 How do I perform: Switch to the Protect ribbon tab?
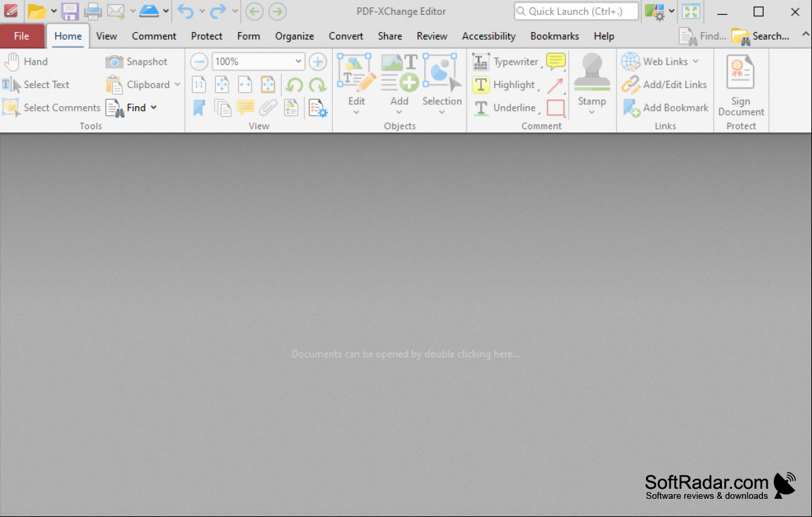tap(206, 36)
